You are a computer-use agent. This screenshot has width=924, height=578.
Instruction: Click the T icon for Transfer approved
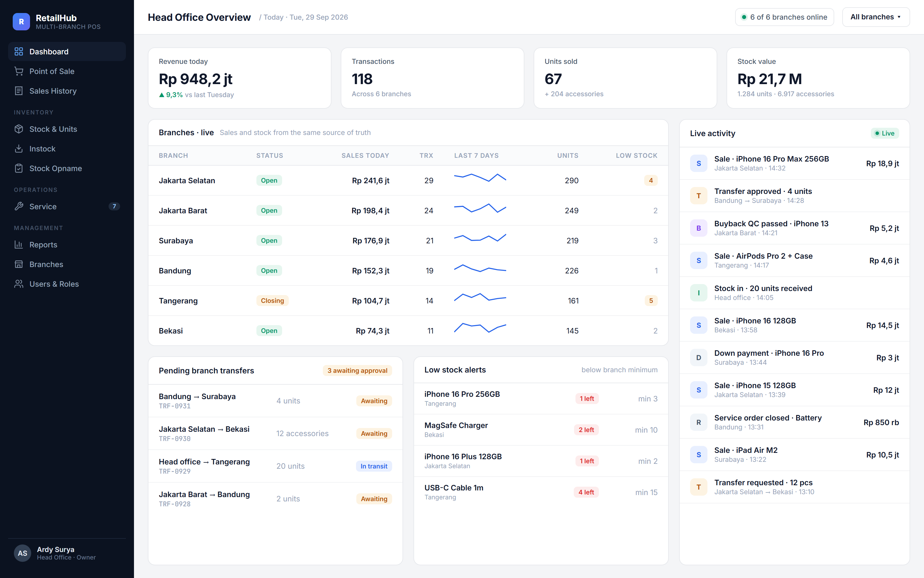tap(699, 196)
